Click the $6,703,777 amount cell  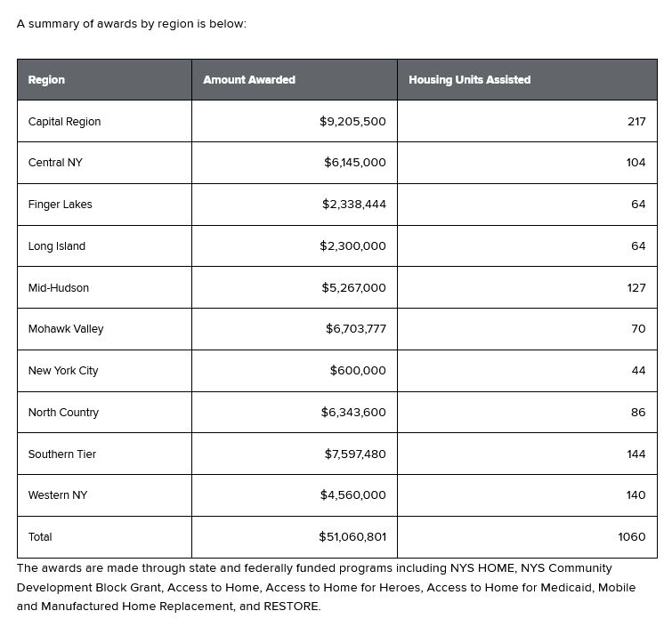pos(355,329)
